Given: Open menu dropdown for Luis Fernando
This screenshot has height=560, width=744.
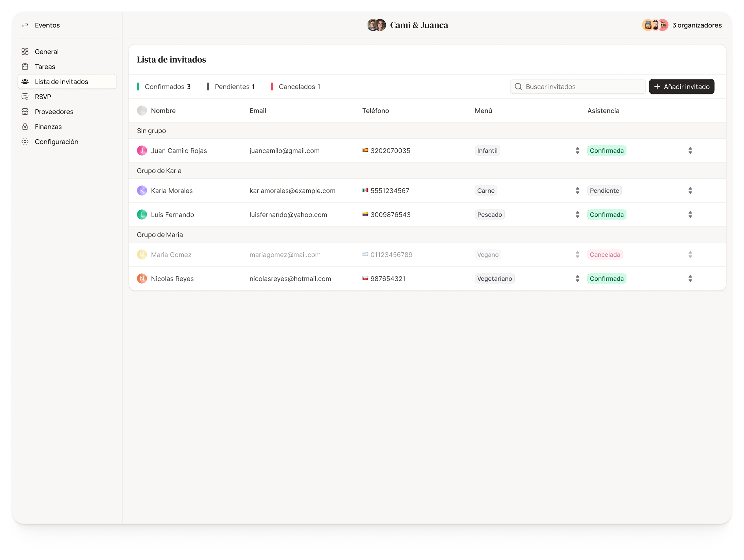Looking at the screenshot, I should pyautogui.click(x=577, y=214).
